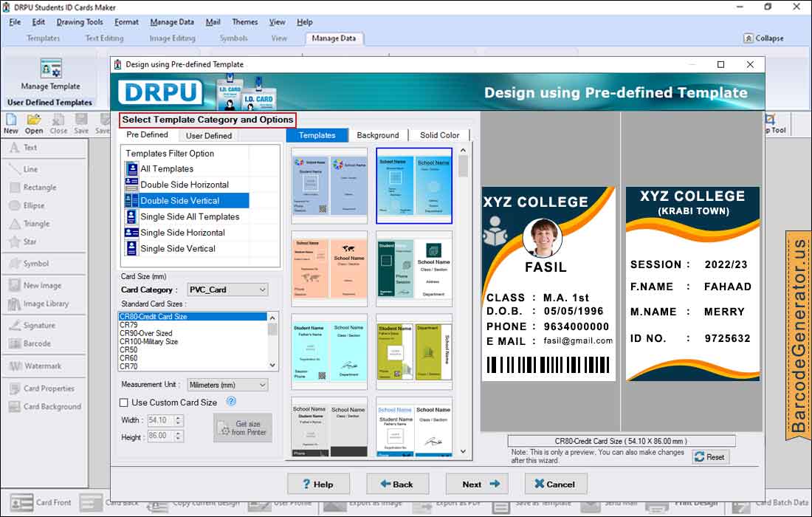The image size is (812, 517).
Task: Switch to the Background tab
Action: [377, 135]
